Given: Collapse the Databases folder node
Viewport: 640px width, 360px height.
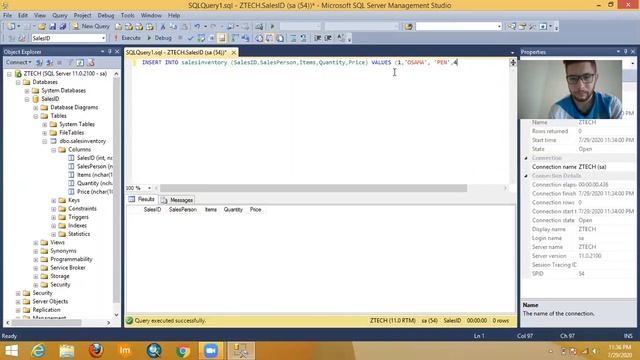Looking at the screenshot, I should tap(18, 82).
